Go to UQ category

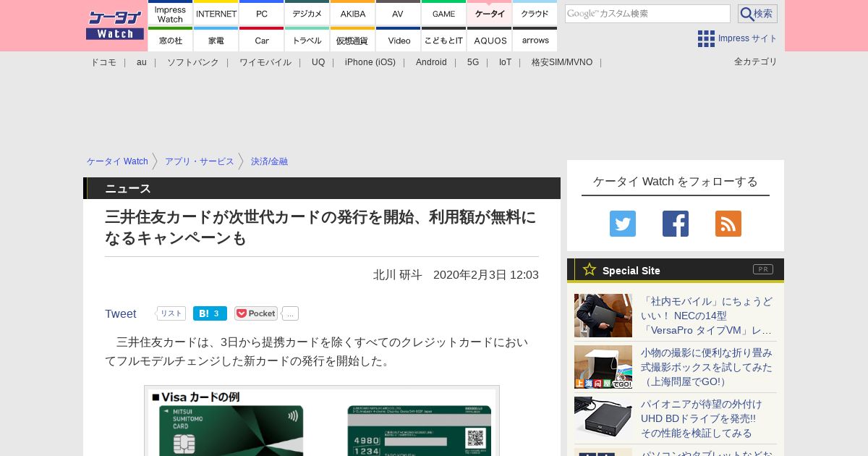318,62
